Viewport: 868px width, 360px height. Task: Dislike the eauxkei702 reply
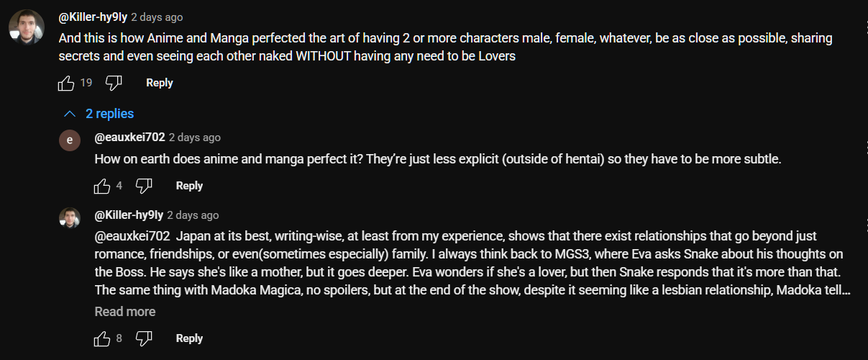pyautogui.click(x=144, y=186)
